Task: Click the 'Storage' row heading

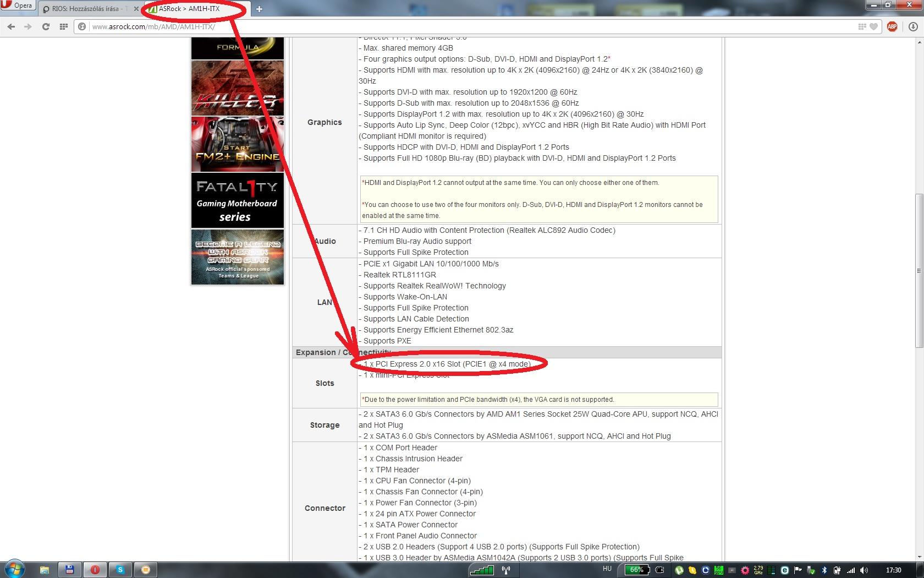Action: pos(324,425)
